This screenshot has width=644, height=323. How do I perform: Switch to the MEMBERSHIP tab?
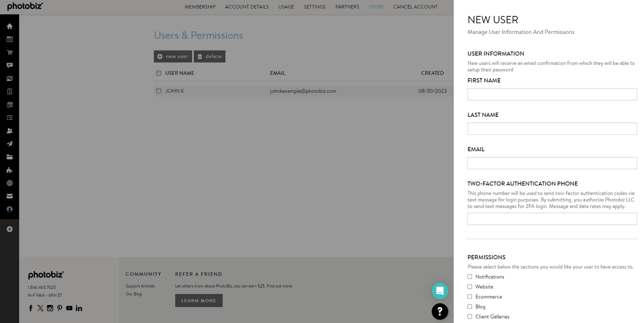pos(200,6)
